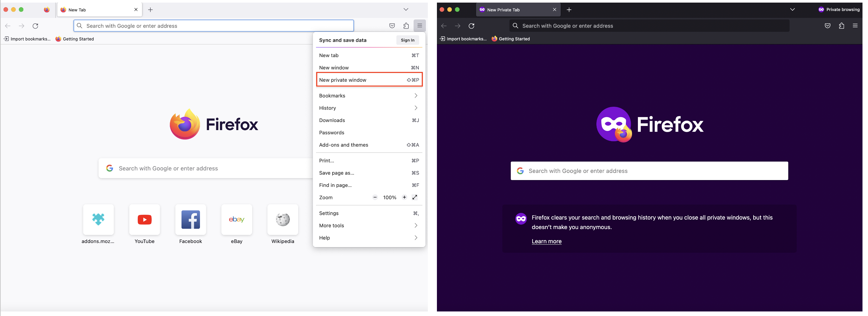Click the Firefox View icon in left window
The width and height of the screenshot is (868, 316).
coord(46,10)
